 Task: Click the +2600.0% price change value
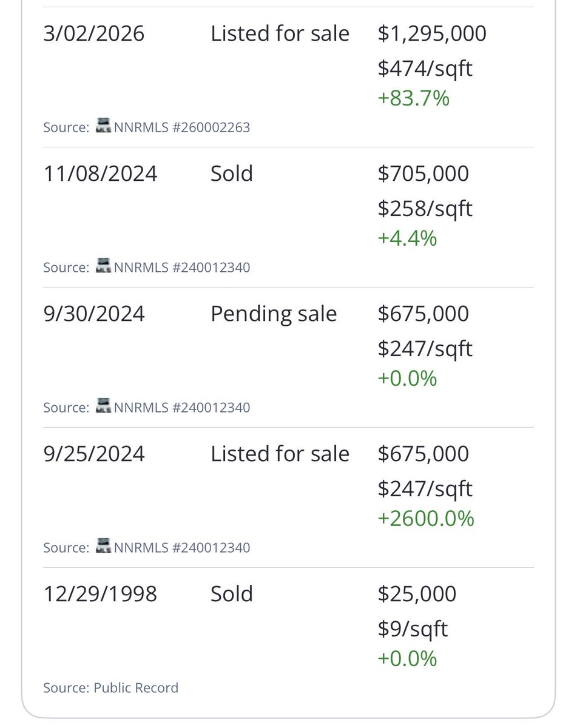tap(426, 519)
